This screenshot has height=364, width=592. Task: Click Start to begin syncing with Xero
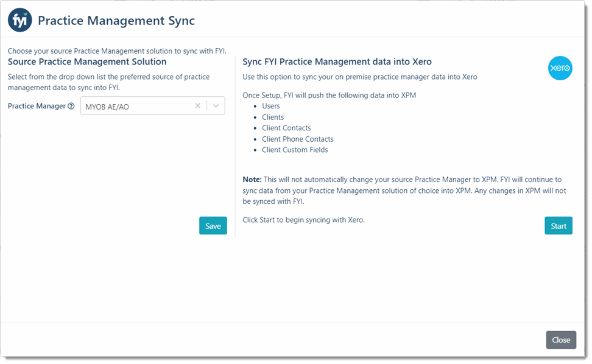(558, 225)
